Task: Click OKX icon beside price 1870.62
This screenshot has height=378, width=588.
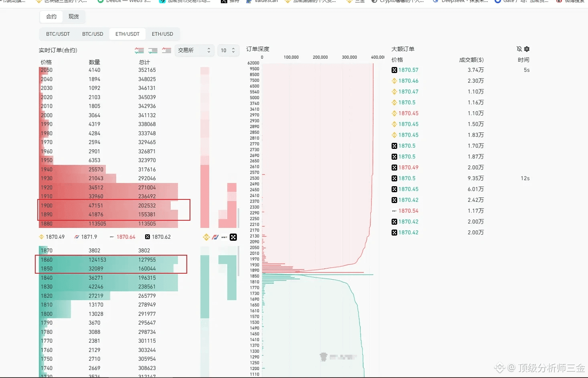Action: 148,237
